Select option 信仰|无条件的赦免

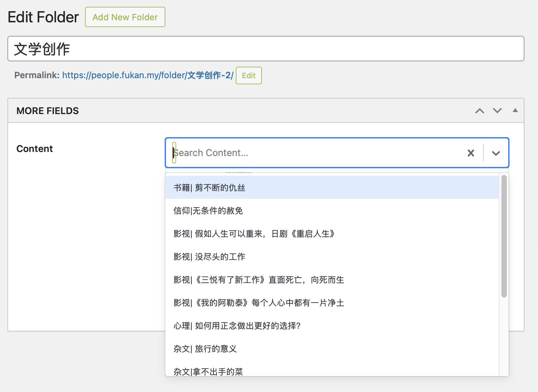(208, 211)
